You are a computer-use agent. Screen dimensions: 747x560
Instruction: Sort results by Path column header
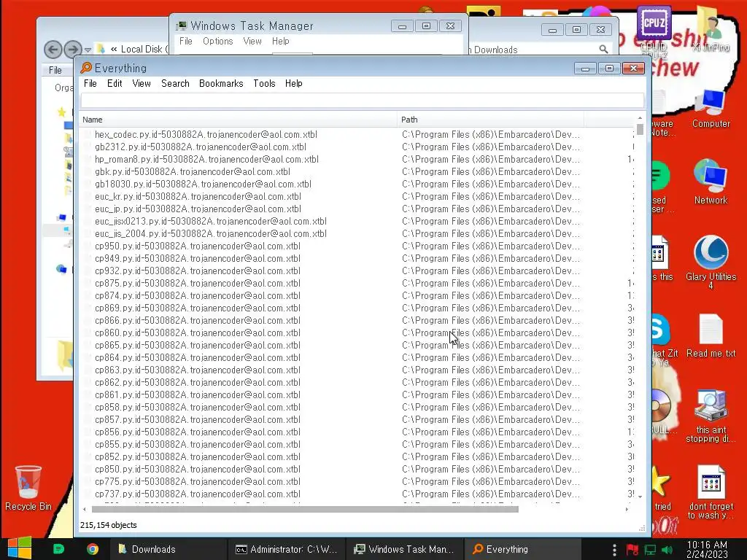click(x=490, y=120)
